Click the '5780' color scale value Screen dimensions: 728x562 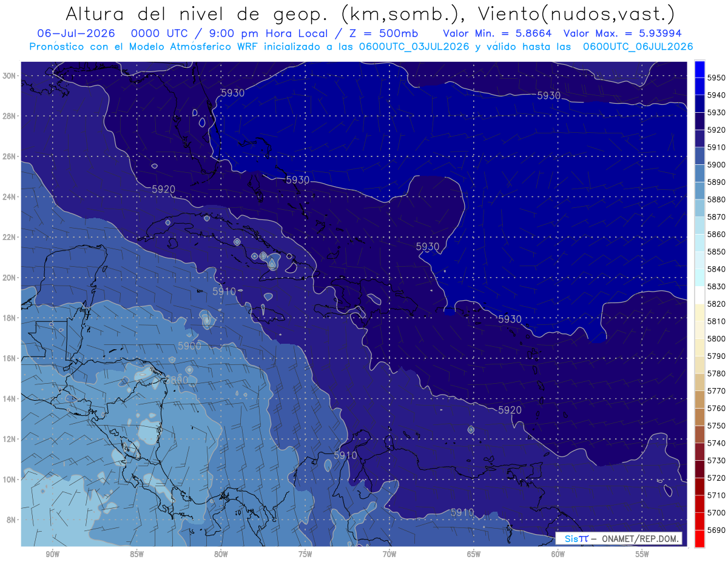[716, 373]
